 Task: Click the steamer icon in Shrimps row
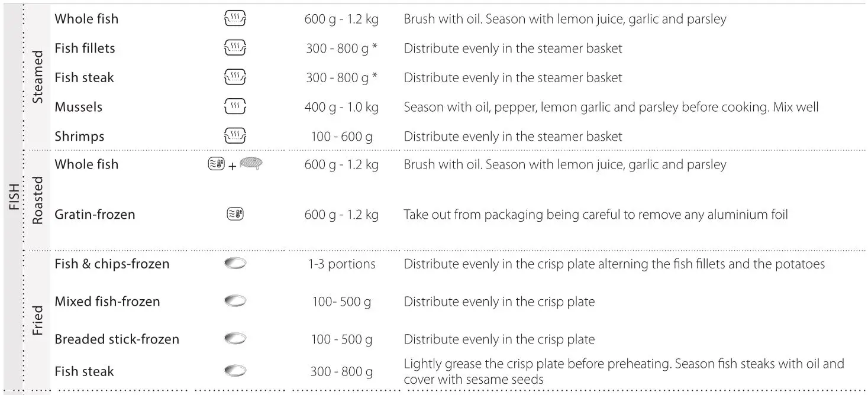(235, 136)
